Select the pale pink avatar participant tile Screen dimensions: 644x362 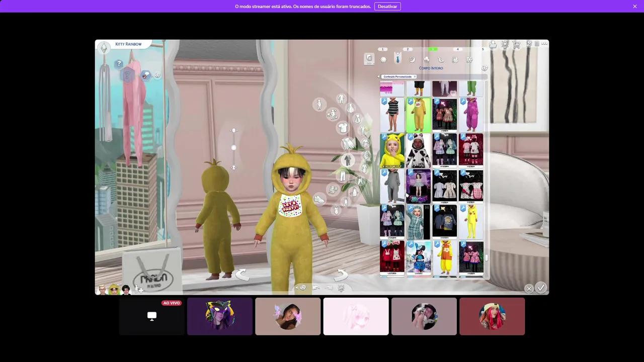356,316
